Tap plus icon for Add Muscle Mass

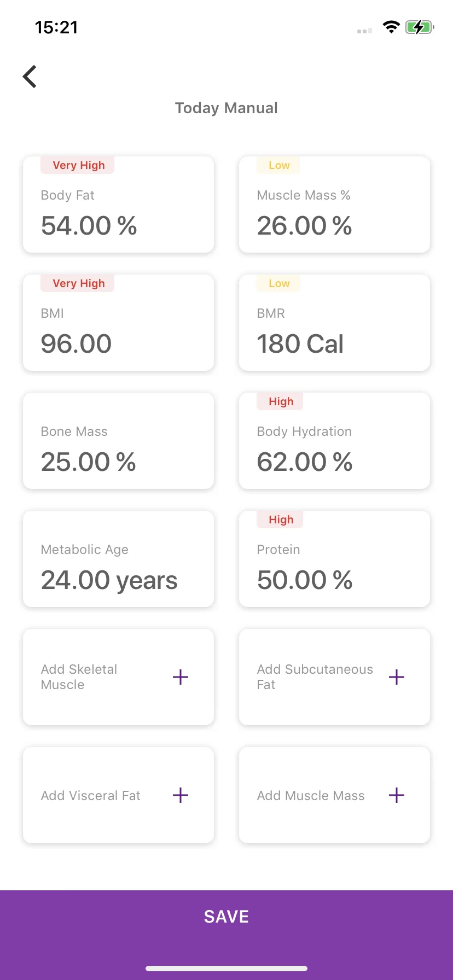(x=397, y=795)
